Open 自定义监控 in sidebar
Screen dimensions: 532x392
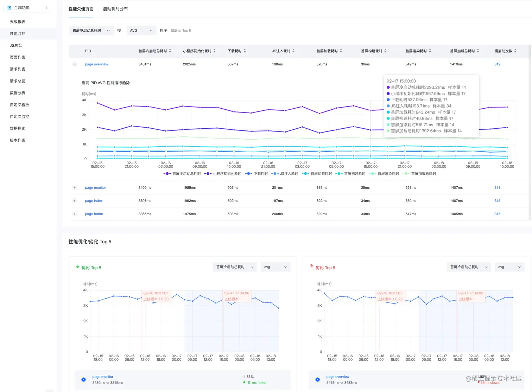click(x=19, y=117)
